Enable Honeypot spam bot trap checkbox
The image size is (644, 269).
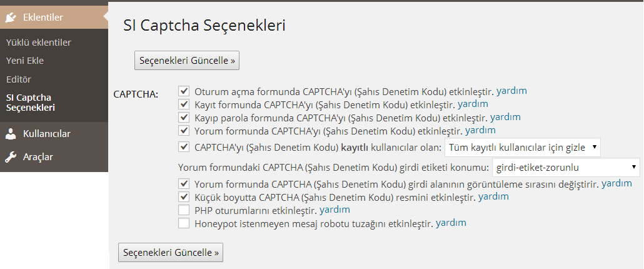tap(184, 223)
